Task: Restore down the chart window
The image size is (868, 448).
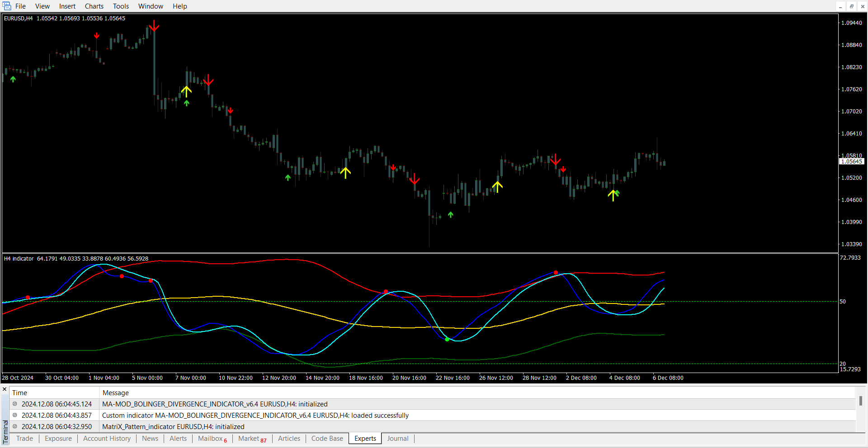Action: [852, 6]
